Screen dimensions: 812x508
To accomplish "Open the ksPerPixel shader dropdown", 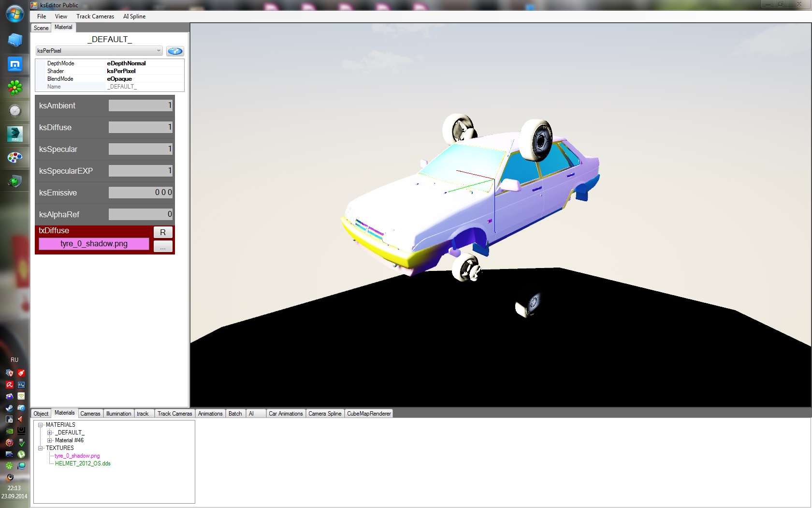I will click(99, 51).
